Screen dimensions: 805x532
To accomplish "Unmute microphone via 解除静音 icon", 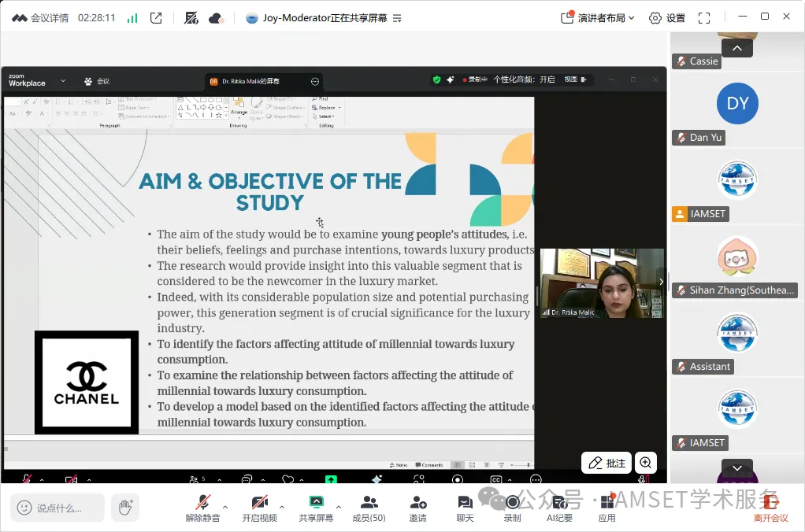I will point(202,508).
